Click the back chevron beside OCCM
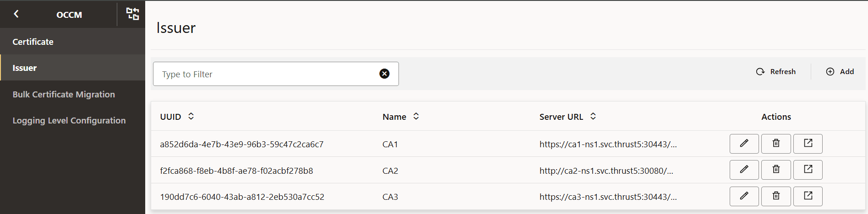 coord(16,14)
